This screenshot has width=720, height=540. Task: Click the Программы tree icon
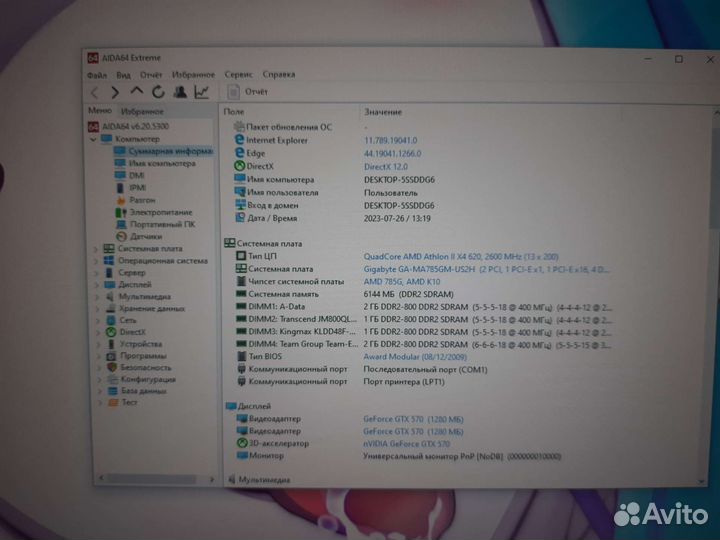click(112, 356)
